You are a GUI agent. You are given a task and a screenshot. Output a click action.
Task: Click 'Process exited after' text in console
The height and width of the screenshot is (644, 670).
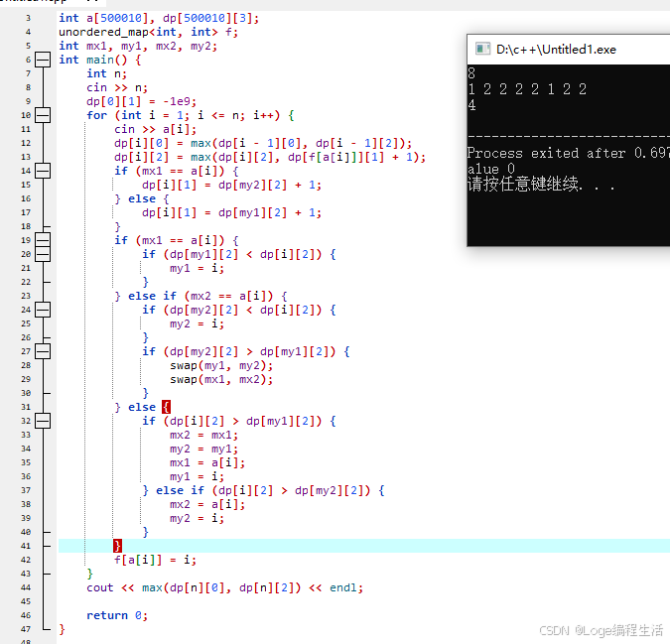click(547, 153)
